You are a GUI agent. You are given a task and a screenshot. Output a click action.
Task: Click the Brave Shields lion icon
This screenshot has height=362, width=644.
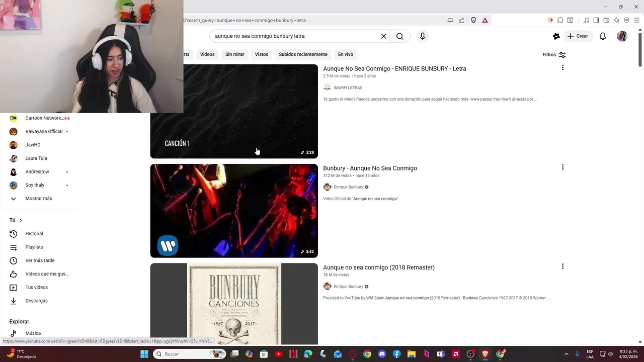(473, 20)
